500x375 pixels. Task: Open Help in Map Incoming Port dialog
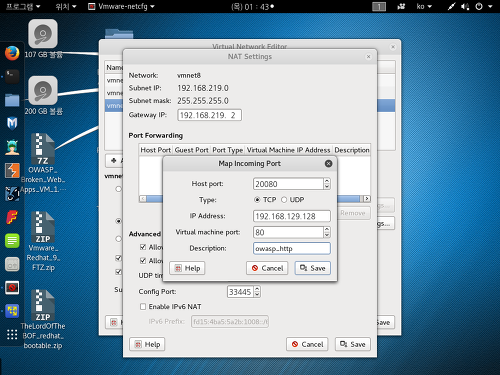pos(187,268)
